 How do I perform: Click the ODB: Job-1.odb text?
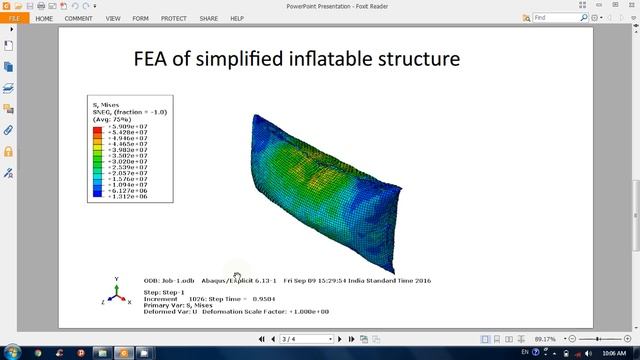pyautogui.click(x=169, y=281)
